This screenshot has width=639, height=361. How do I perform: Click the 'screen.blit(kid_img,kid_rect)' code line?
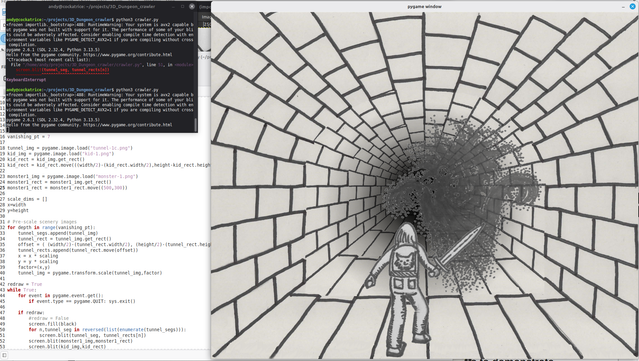67,347
